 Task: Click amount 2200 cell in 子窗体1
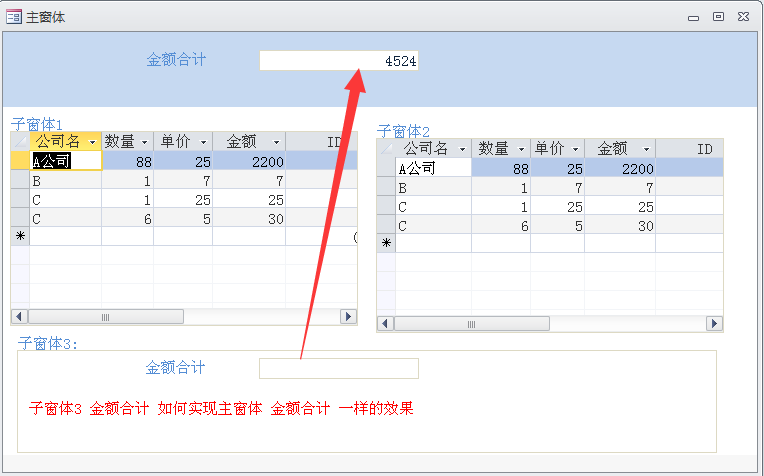[x=249, y=161]
